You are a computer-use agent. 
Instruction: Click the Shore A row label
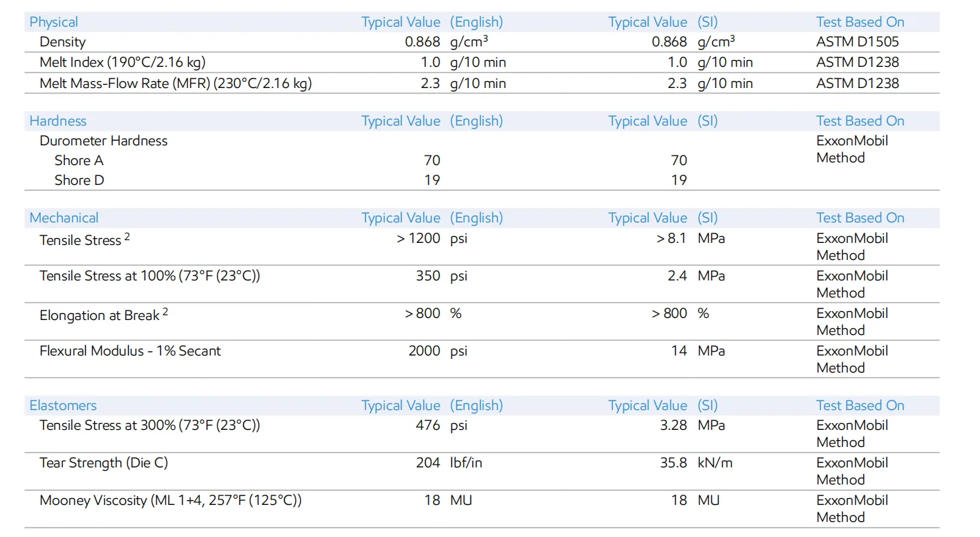tap(78, 160)
